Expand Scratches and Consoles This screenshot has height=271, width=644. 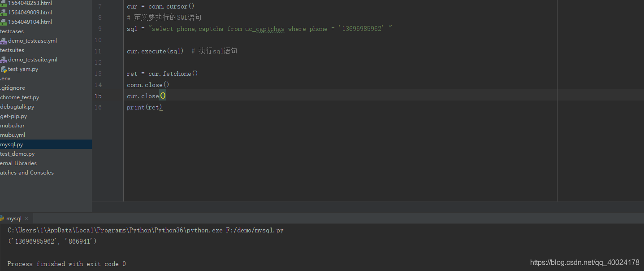coord(27,173)
